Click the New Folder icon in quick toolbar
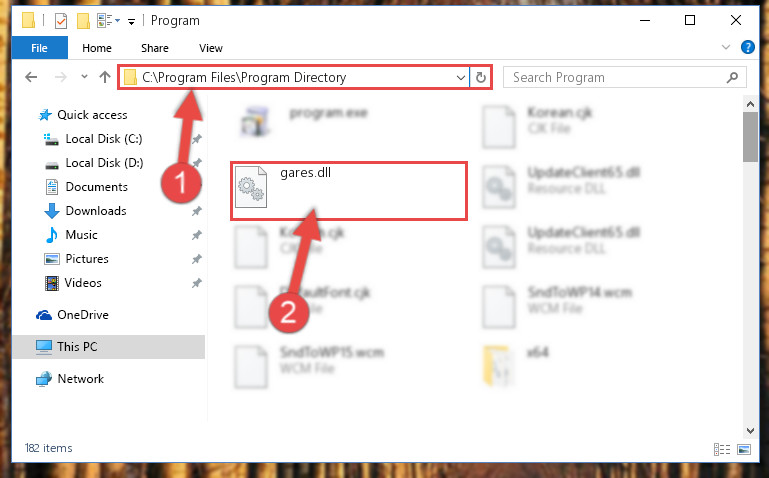The height and width of the screenshot is (478, 769). click(x=83, y=21)
